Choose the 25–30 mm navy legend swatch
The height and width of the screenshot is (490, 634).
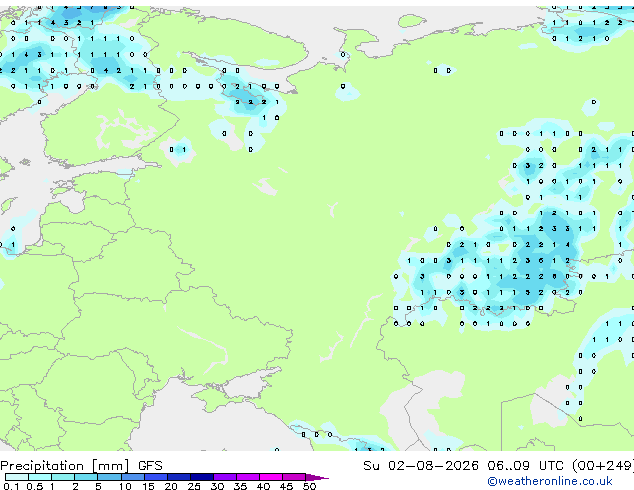tap(202, 477)
